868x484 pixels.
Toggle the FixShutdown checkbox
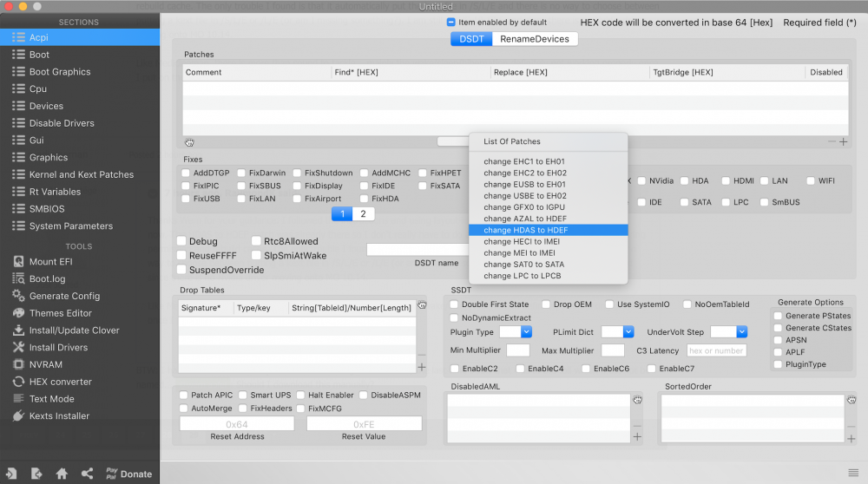pyautogui.click(x=297, y=173)
